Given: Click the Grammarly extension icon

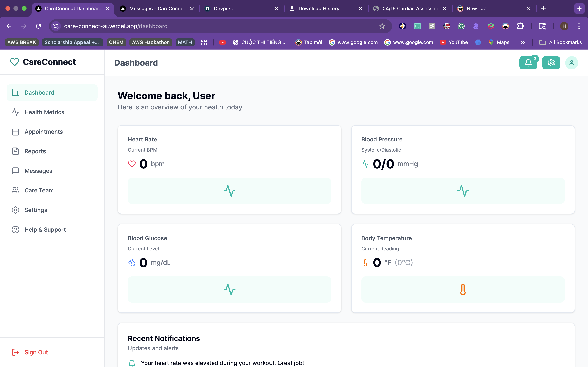Looking at the screenshot, I should click(x=461, y=26).
